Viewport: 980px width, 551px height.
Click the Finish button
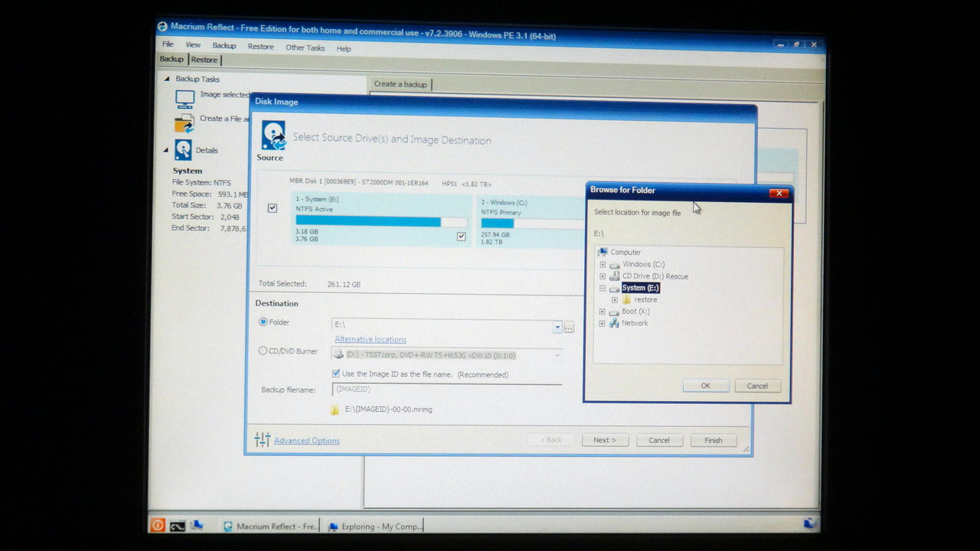coord(714,440)
